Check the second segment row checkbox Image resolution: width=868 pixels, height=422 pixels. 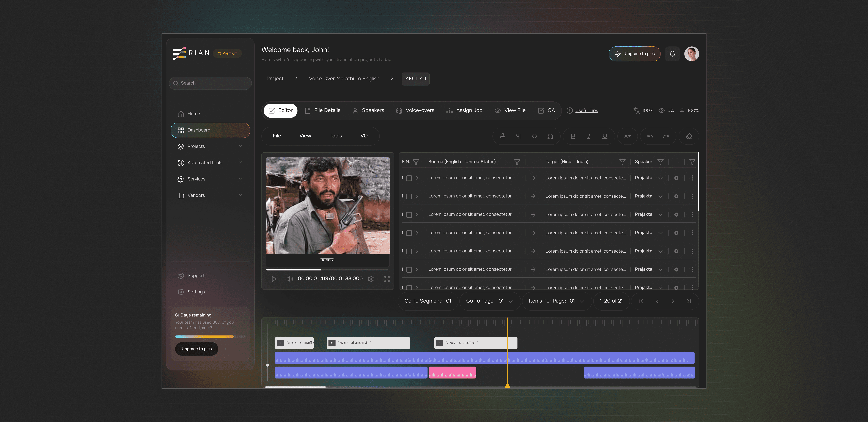pyautogui.click(x=409, y=197)
